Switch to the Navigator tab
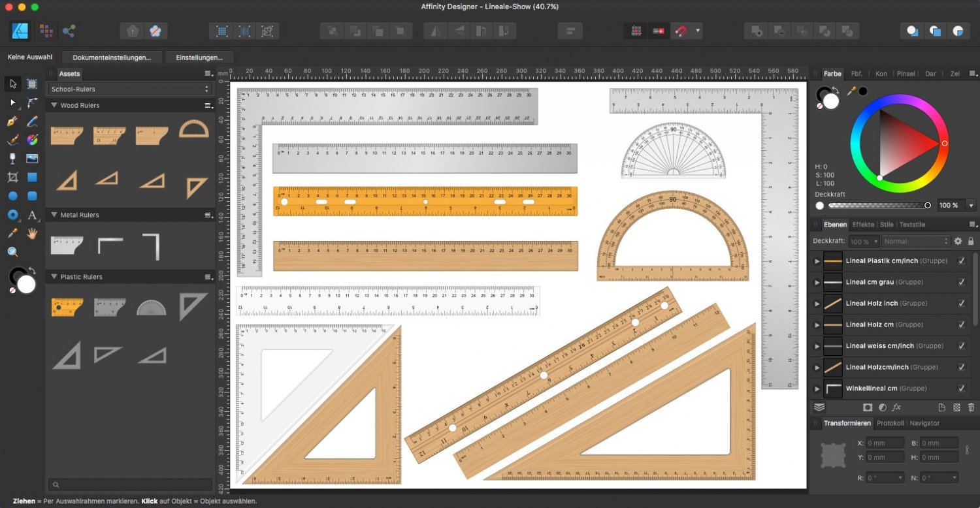 click(924, 423)
